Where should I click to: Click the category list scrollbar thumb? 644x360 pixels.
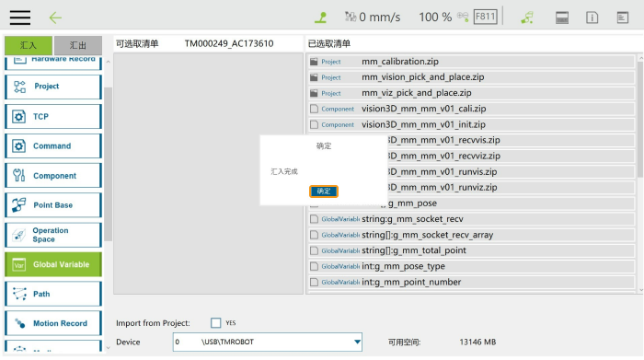coord(108,165)
